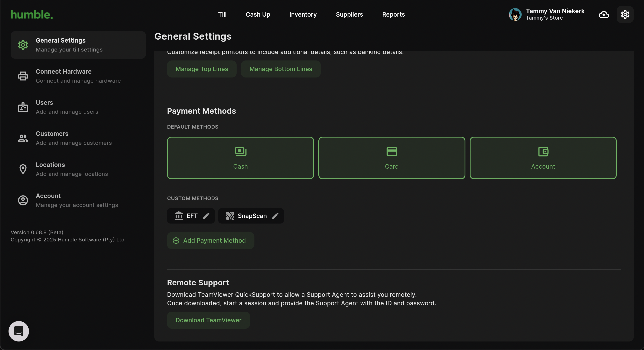Click the Connect Hardware printer icon
This screenshot has width=644, height=350.
pos(23,76)
